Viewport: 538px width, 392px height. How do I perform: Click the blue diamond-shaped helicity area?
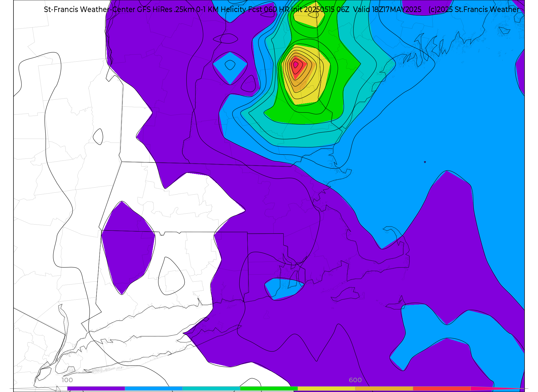[x=230, y=68]
